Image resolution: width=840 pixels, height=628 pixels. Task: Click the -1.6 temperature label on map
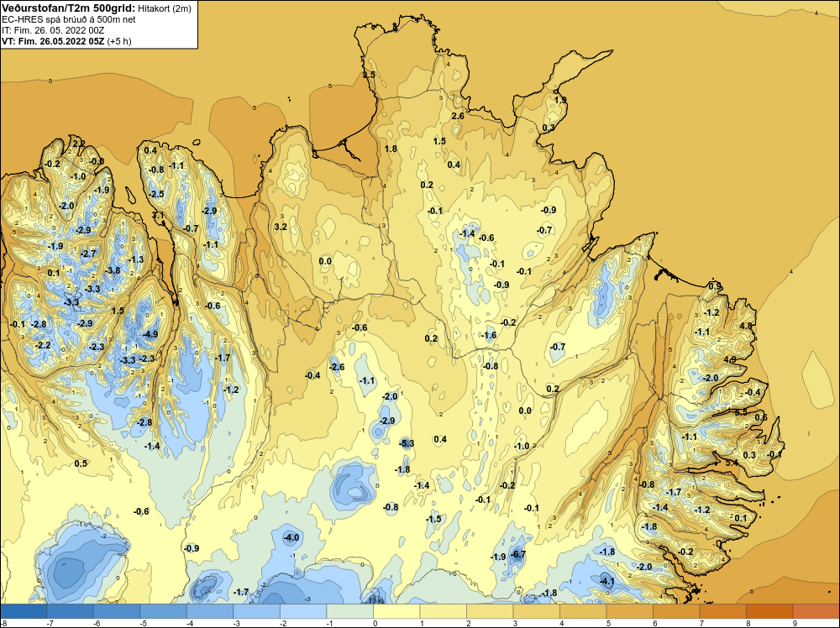489,336
